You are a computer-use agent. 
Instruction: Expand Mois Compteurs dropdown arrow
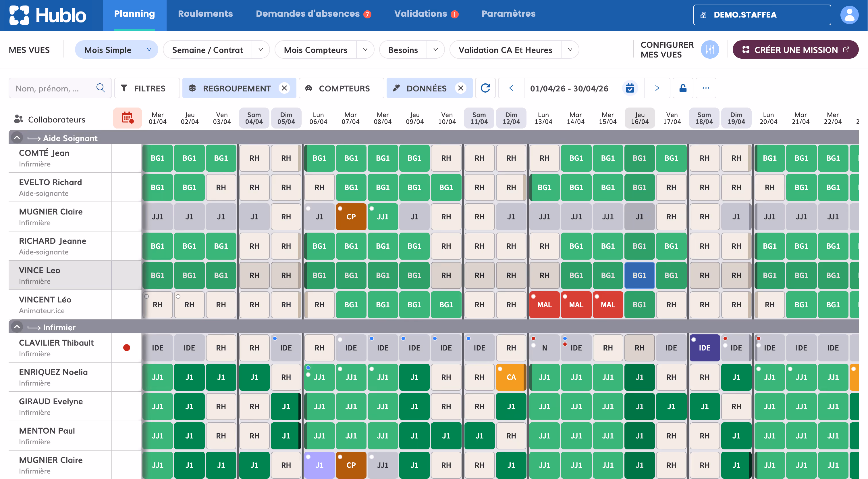pyautogui.click(x=365, y=49)
